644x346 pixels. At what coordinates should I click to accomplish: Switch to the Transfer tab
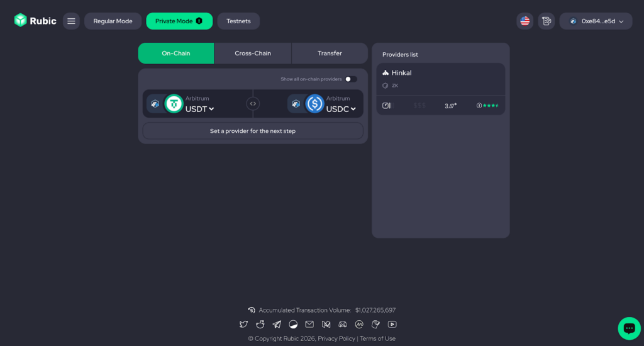pyautogui.click(x=330, y=53)
